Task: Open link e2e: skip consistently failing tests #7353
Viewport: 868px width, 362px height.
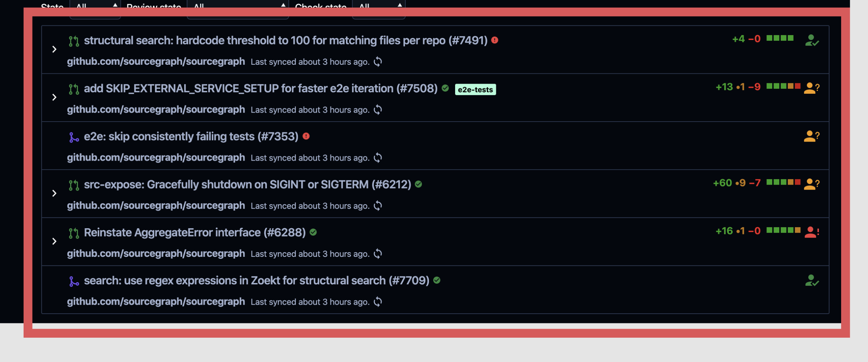Action: [x=191, y=136]
